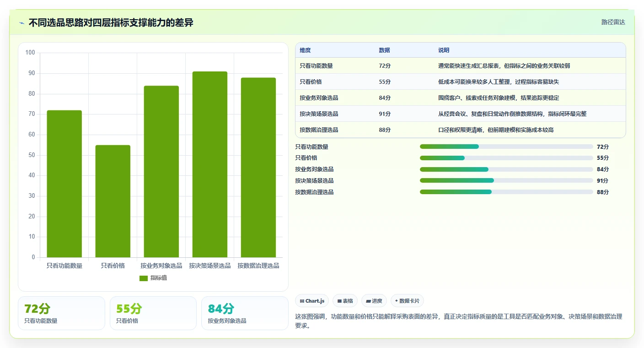This screenshot has width=644, height=348.
Task: Open the 55分 只看价格 data card
Action: point(153,313)
